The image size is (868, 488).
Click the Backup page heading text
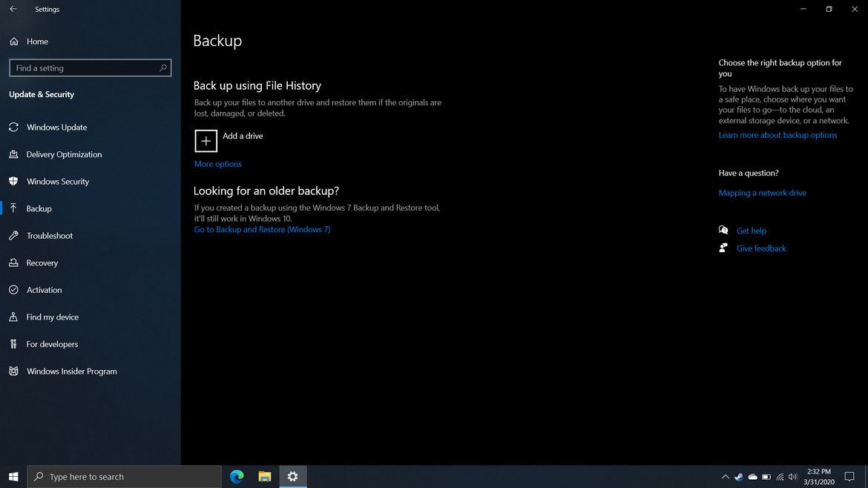217,41
